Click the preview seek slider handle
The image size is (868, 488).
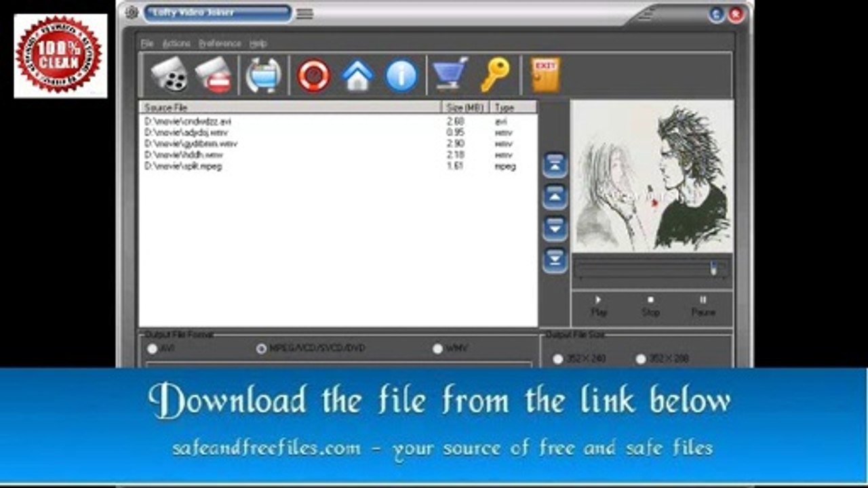[714, 268]
